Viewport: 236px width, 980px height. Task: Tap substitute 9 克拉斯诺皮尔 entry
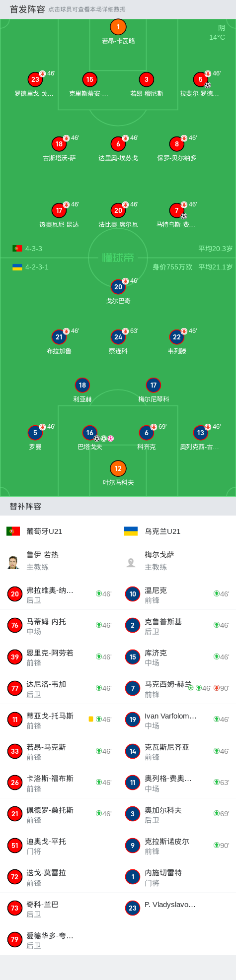177,846
